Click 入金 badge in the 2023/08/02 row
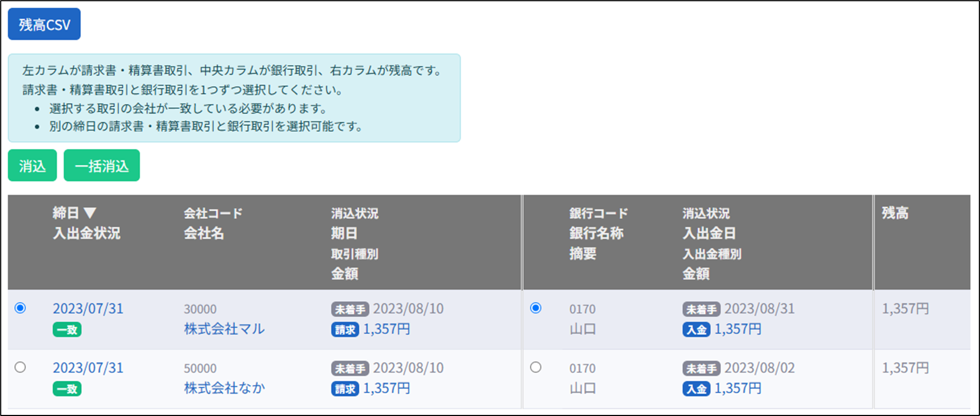This screenshot has height=416, width=980. click(696, 388)
